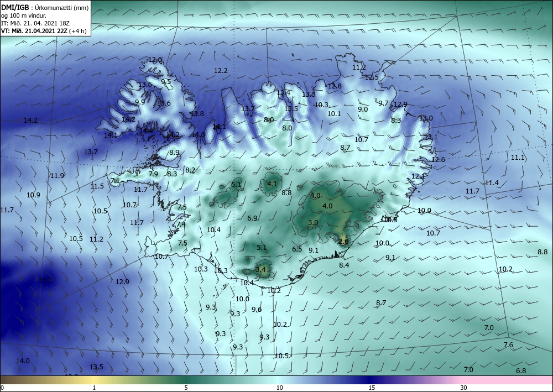Click the map value '2.6'

(x=343, y=242)
